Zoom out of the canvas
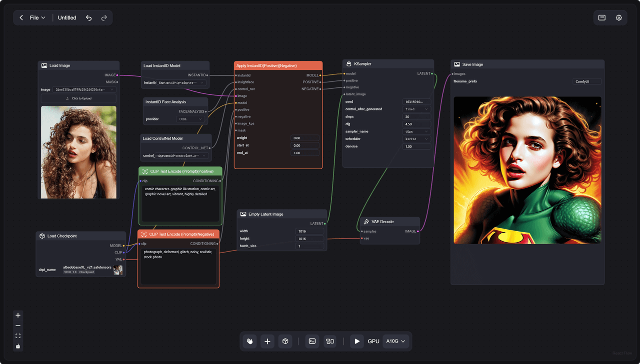640x364 pixels. 18,326
